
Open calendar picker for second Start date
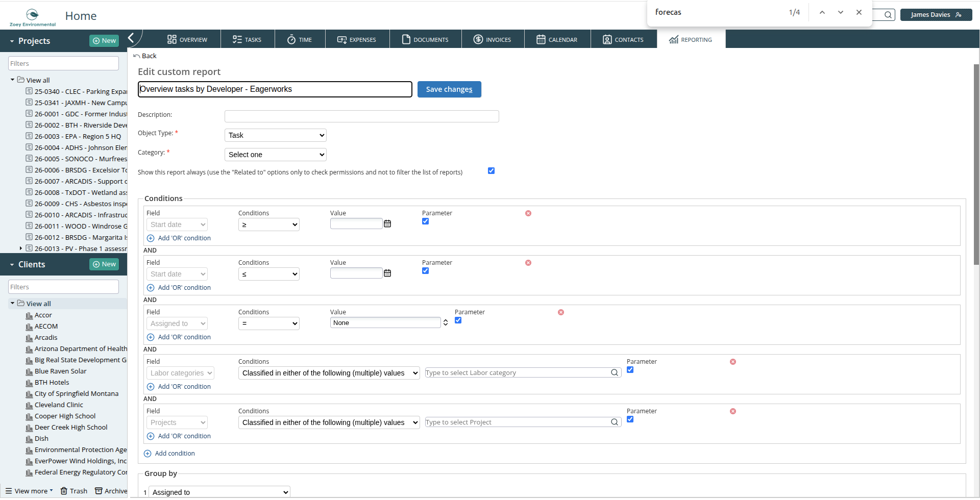click(x=387, y=273)
